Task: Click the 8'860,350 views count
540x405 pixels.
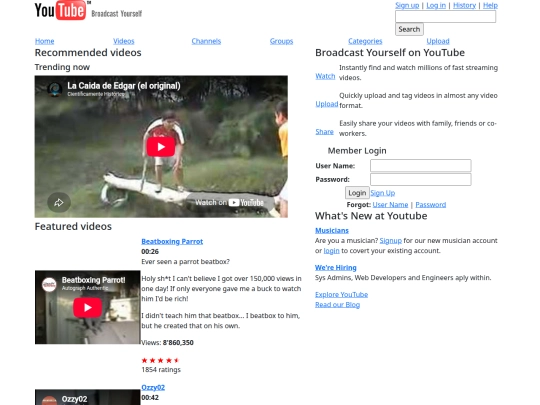Action: pos(178,343)
